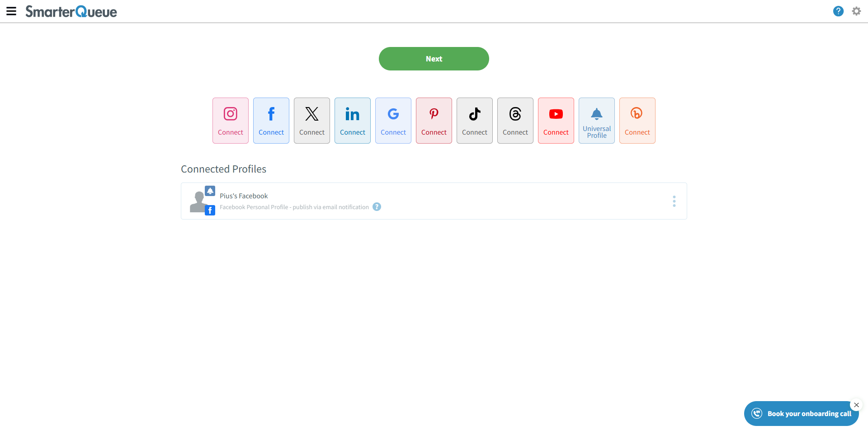Connect a Facebook profile
Screen dimensions: 868x435
(271, 121)
